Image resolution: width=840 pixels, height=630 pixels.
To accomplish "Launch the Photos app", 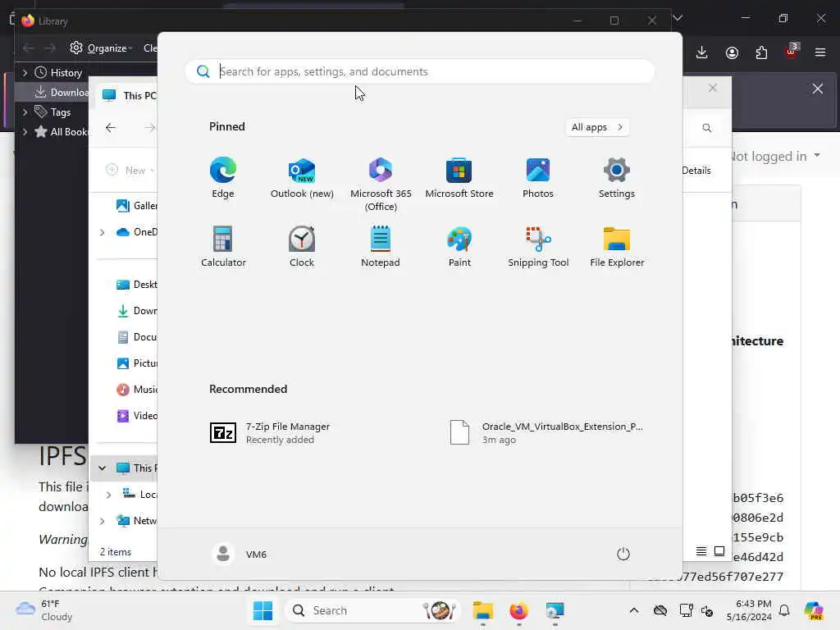I will [x=538, y=178].
